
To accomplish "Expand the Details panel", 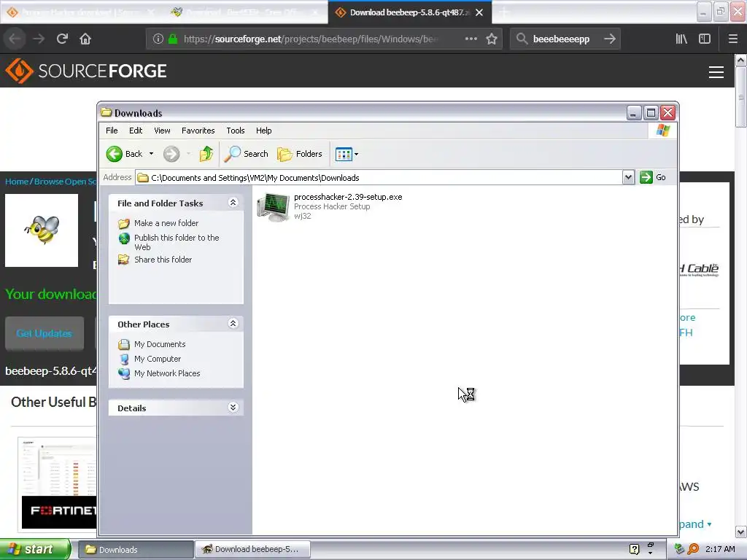I will pyautogui.click(x=233, y=408).
